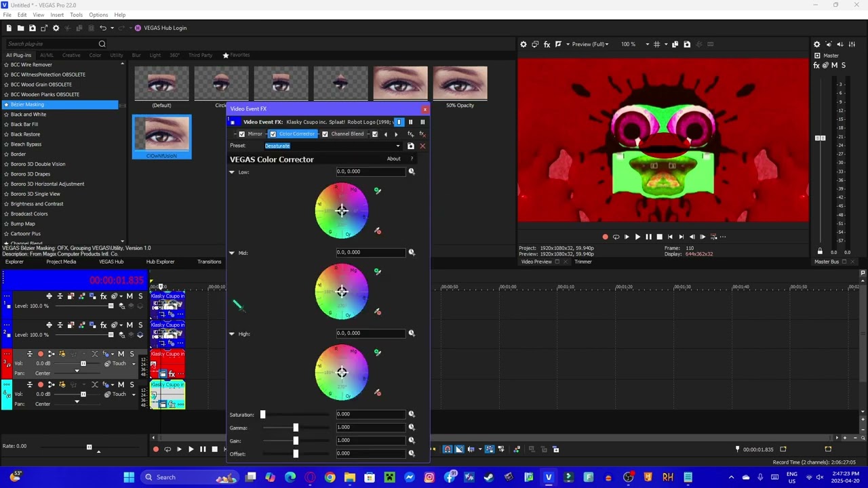Stop playback in the preview transport
Image resolution: width=868 pixels, height=488 pixels.
pos(659,237)
